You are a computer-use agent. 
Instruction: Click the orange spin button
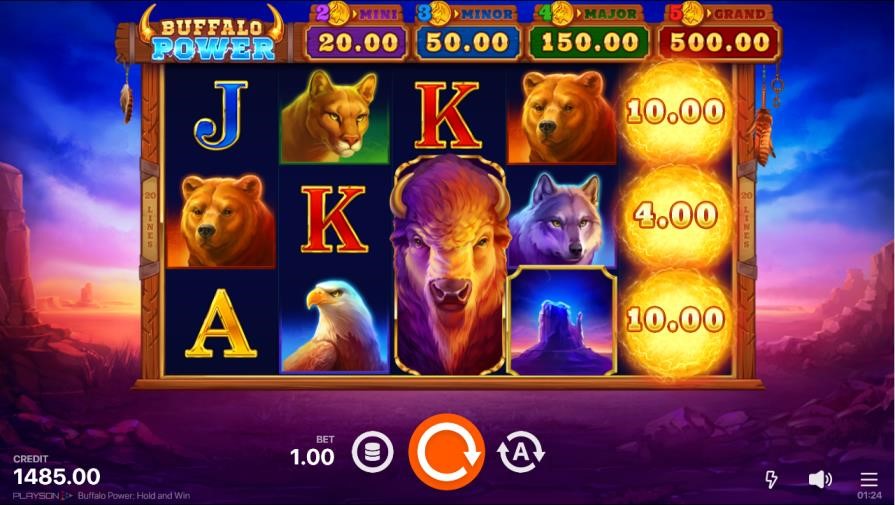pos(447,452)
